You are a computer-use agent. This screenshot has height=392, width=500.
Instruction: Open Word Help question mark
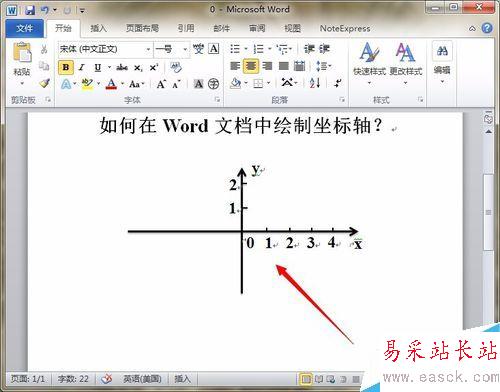487,28
